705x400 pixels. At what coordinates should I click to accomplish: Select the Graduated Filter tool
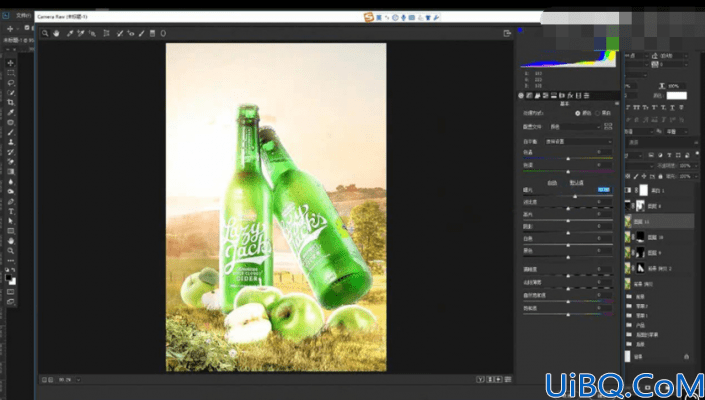tap(152, 33)
